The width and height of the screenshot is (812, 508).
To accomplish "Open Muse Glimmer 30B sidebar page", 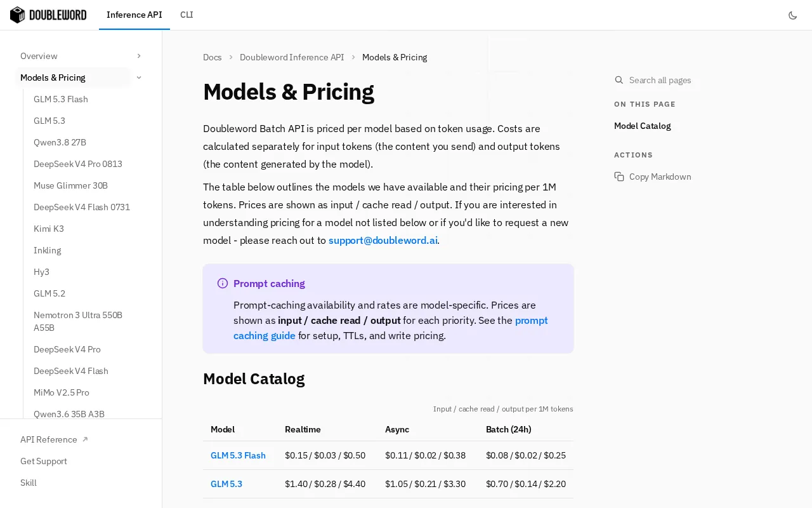I will tap(70, 185).
